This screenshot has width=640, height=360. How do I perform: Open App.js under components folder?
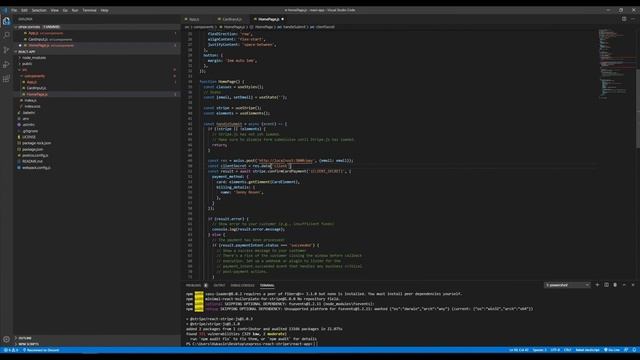(98, 82)
